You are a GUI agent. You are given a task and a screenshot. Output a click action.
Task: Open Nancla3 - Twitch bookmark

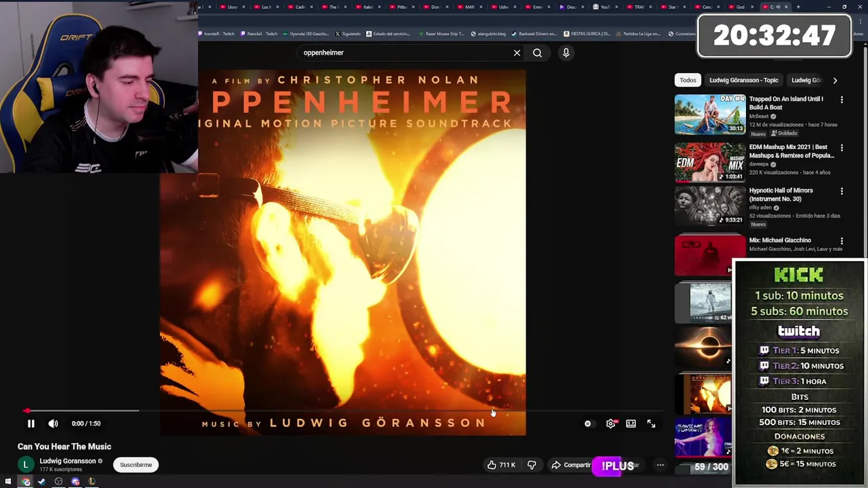(259, 34)
